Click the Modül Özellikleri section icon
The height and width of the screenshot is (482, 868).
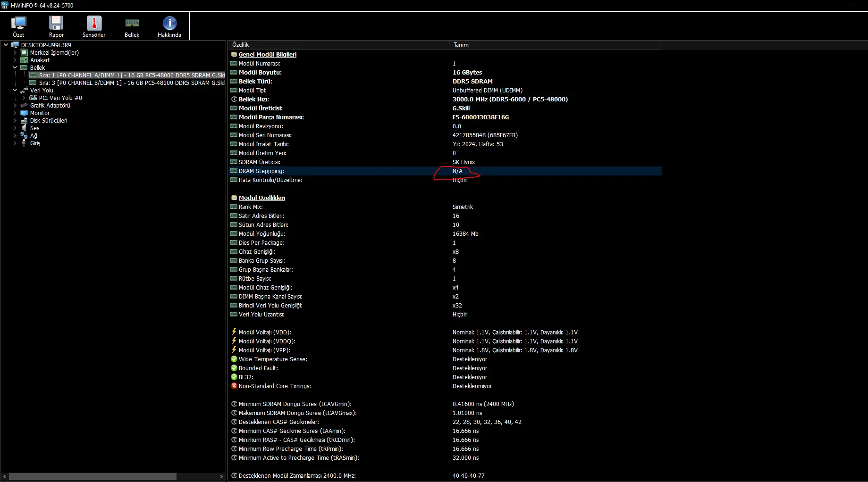(x=234, y=198)
